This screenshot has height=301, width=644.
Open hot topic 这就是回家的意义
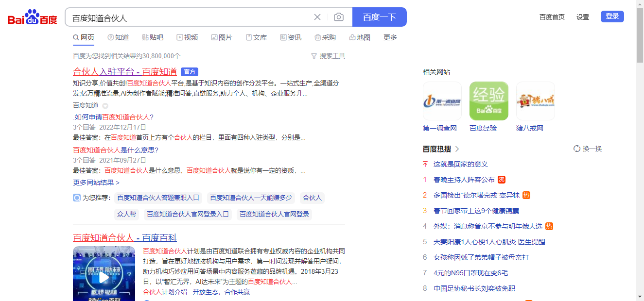tap(461, 164)
